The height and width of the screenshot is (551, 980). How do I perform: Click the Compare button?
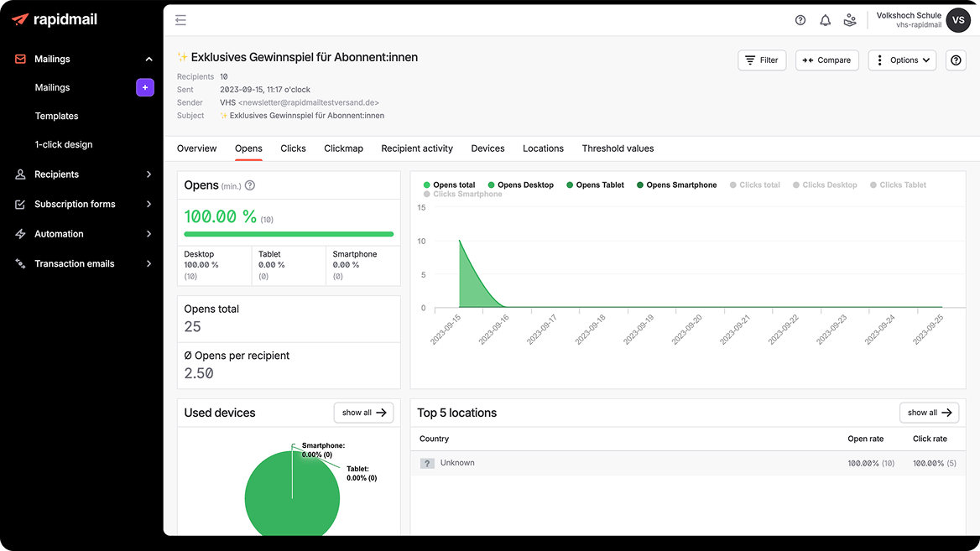pyautogui.click(x=826, y=60)
